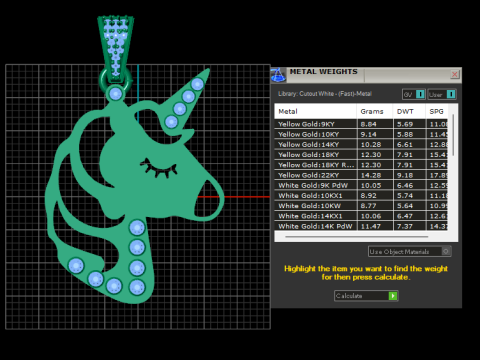The height and width of the screenshot is (360, 480).
Task: Click the 5.74 DWT value
Action: point(405,196)
